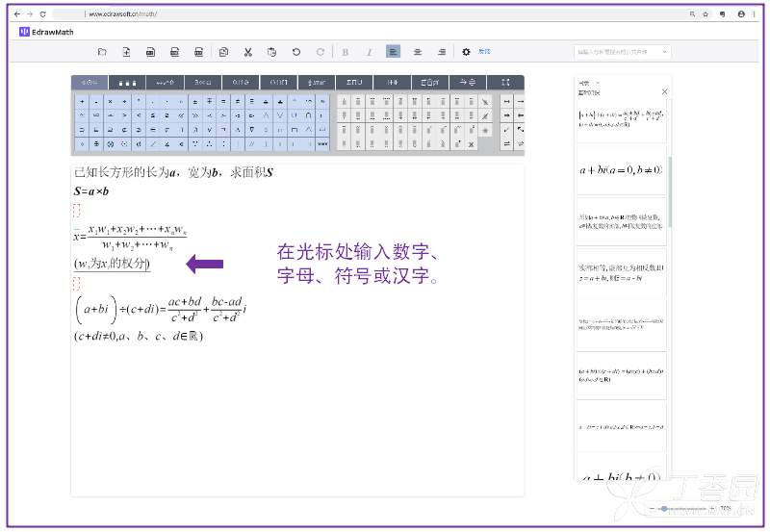Click the (a+bi)÷(c+di) formula
This screenshot has width=770, height=532.
pos(161,309)
